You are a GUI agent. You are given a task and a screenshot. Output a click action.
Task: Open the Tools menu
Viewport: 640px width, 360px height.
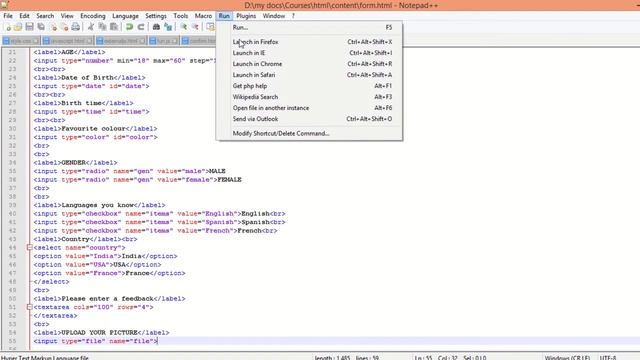click(180, 16)
